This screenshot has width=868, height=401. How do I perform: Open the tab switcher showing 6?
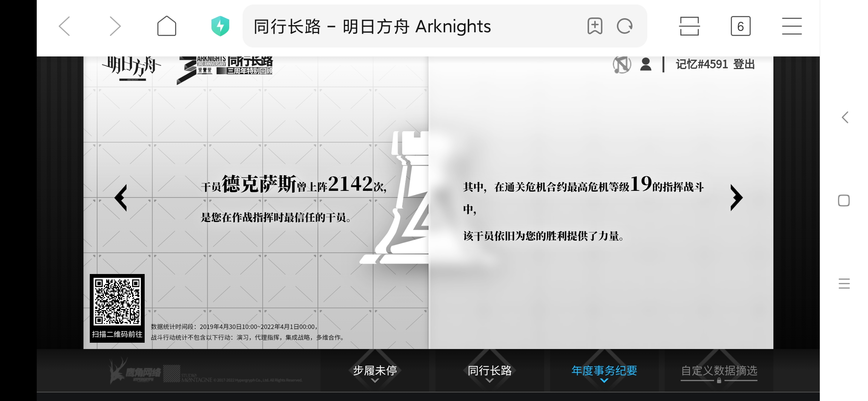[740, 26]
